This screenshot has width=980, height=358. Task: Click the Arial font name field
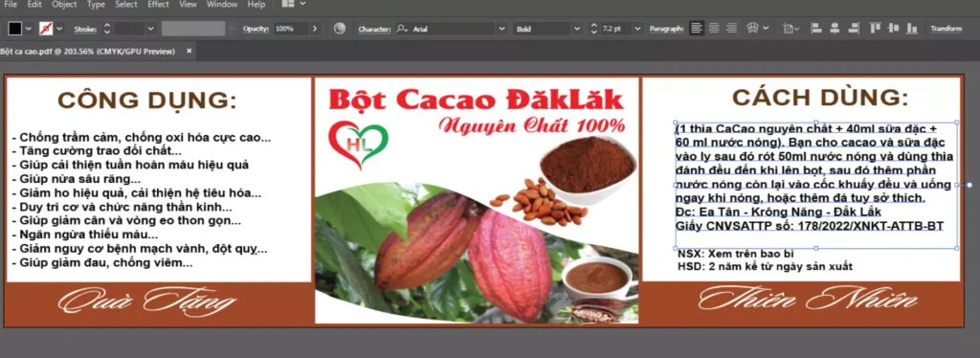(x=453, y=29)
